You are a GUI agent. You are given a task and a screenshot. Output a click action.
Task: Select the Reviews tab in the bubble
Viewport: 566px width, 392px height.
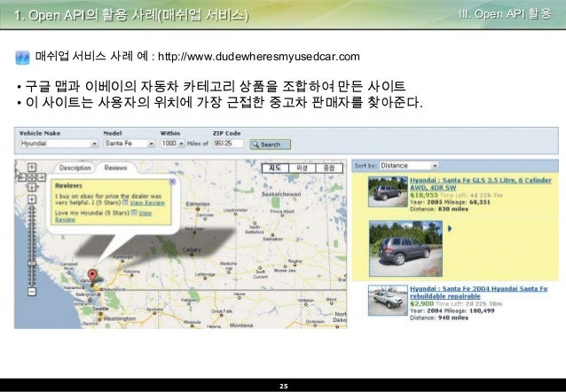point(115,168)
